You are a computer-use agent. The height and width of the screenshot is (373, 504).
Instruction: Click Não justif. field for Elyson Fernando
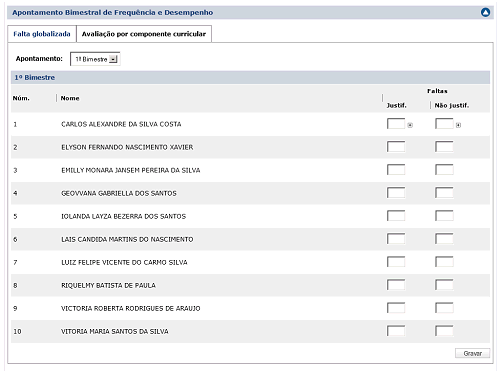[444, 147]
